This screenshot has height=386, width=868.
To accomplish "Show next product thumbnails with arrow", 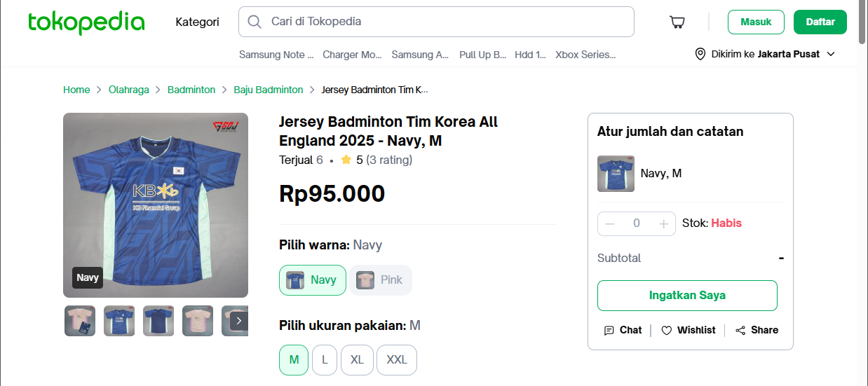I will (239, 321).
